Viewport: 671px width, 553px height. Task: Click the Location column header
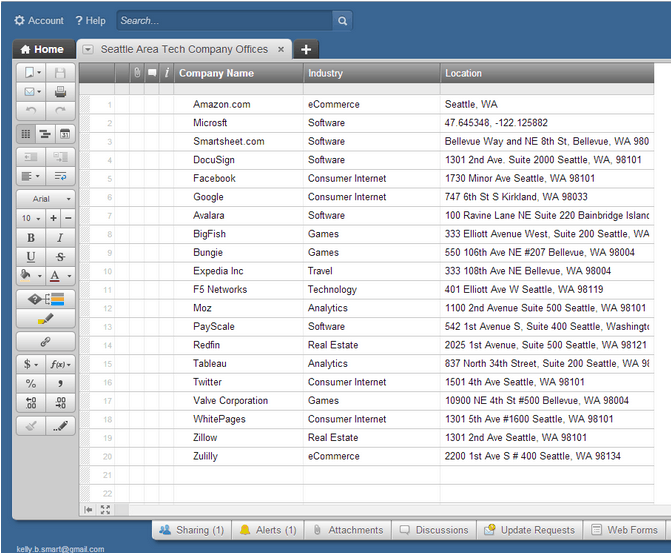[x=547, y=73]
